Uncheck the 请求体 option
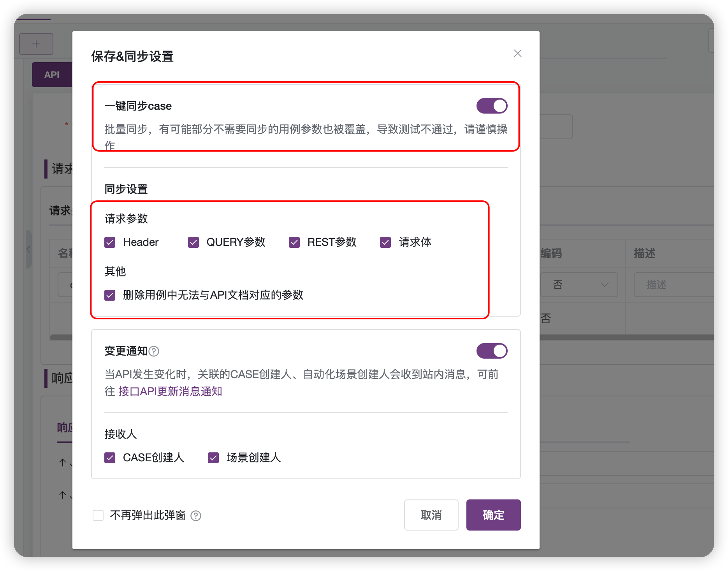 (x=385, y=242)
